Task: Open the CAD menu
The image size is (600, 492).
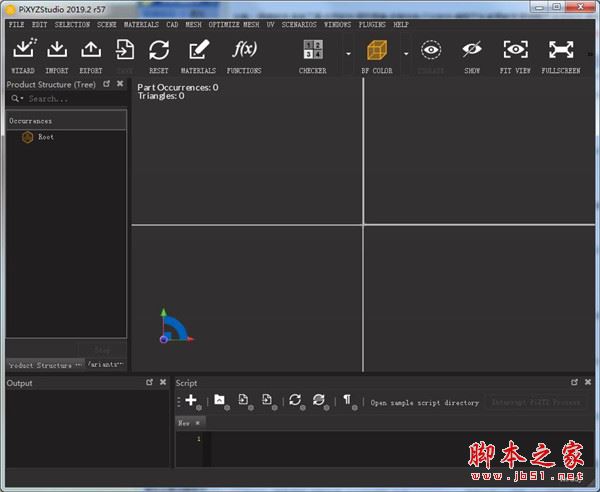Action: point(172,24)
